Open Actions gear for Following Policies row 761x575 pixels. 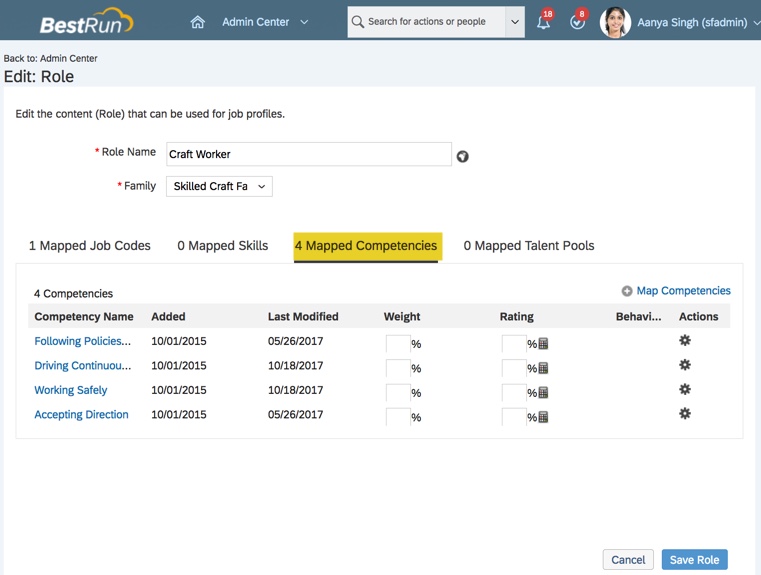[685, 341]
